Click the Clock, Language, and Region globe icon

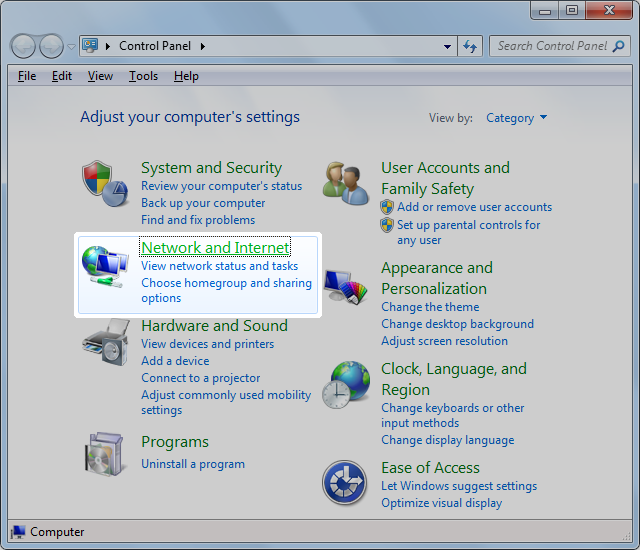[346, 384]
